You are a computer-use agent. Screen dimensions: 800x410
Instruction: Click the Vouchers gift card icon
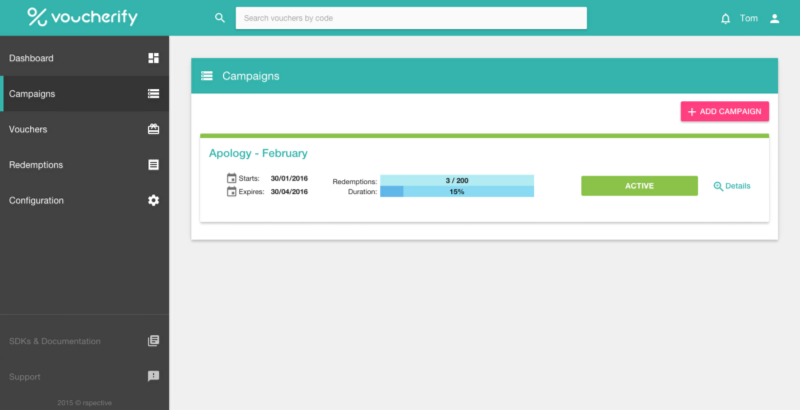[x=154, y=129]
